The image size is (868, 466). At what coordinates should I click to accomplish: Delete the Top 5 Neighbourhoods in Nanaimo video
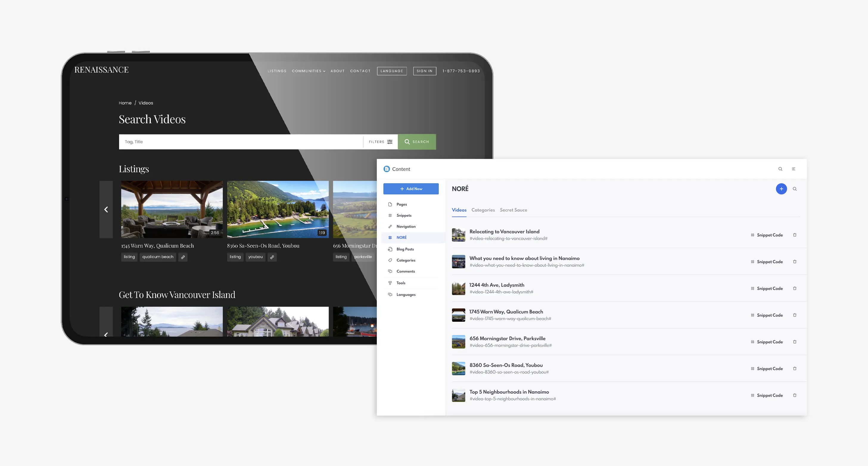[x=794, y=395]
